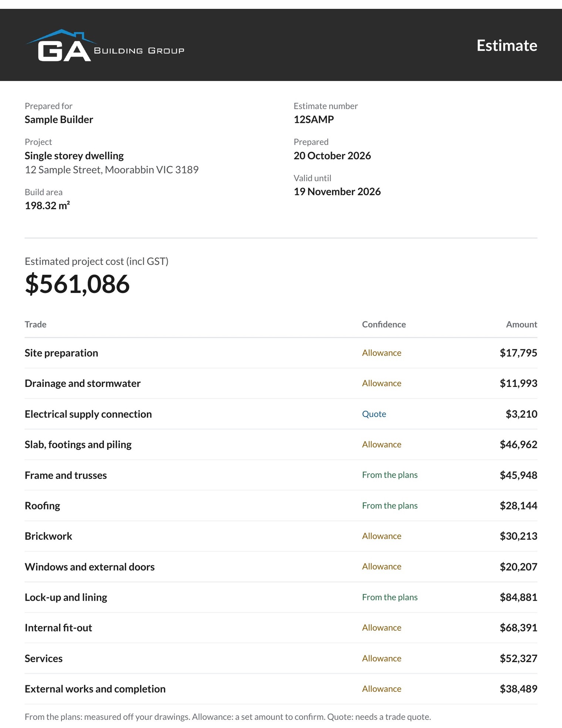Click the $11,993 amount
562x728 pixels.
[518, 383]
